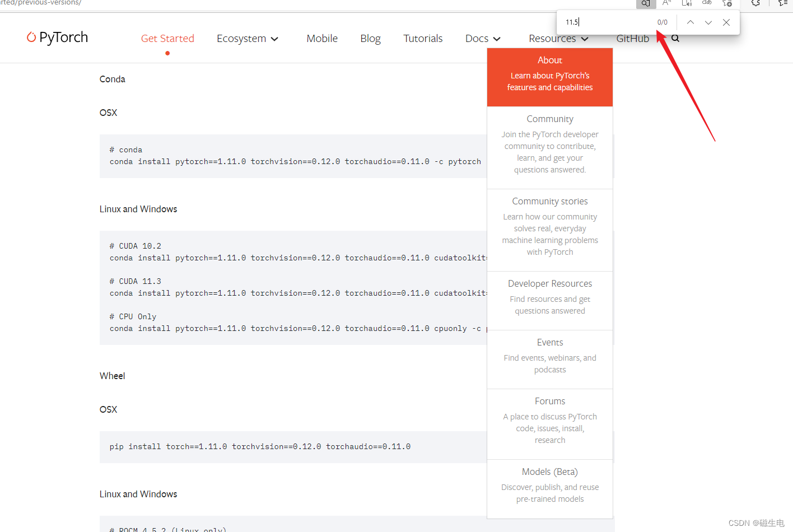Image resolution: width=793 pixels, height=532 pixels.
Task: Open Models (Beta) menu item
Action: coord(550,489)
